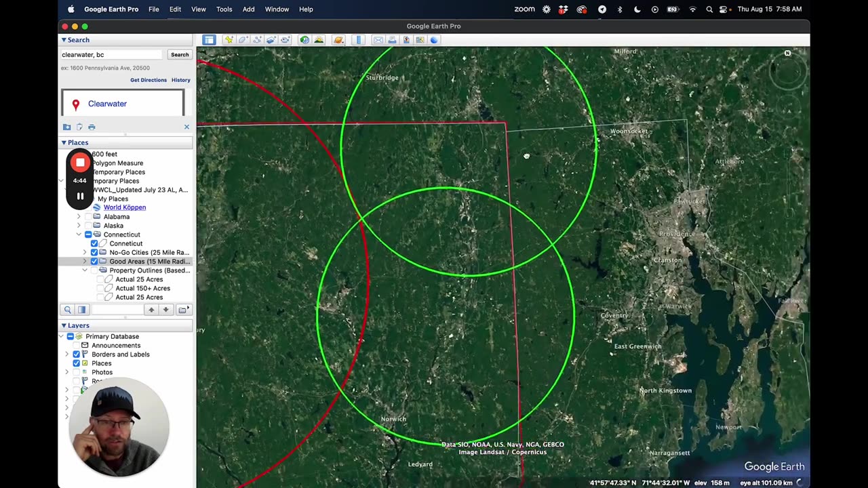Collapse the Connecticut folder
The height and width of the screenshot is (488, 868).
(79, 235)
